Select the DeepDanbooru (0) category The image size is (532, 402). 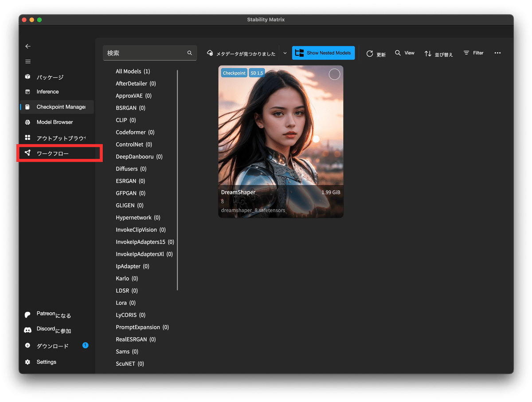[139, 157]
